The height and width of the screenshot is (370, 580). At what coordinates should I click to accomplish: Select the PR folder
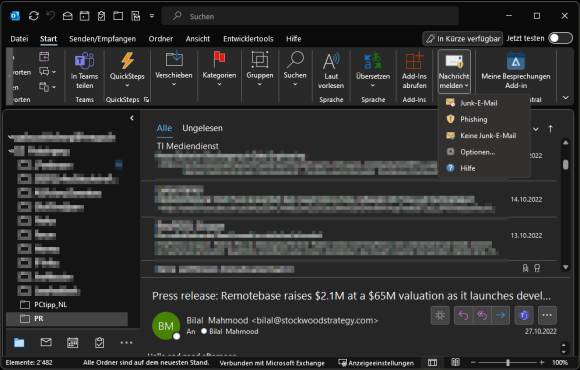[67, 319]
